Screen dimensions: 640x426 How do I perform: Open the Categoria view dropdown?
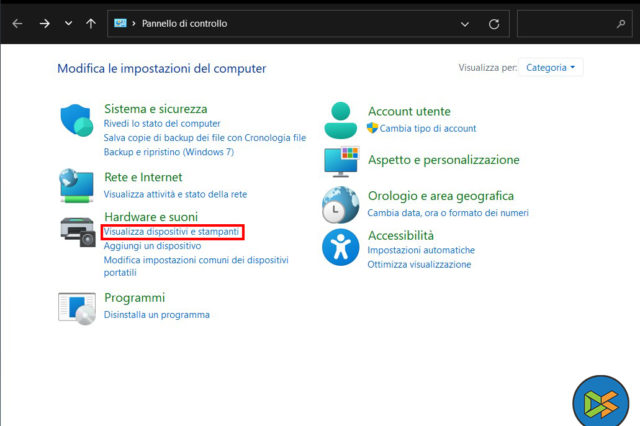(550, 67)
